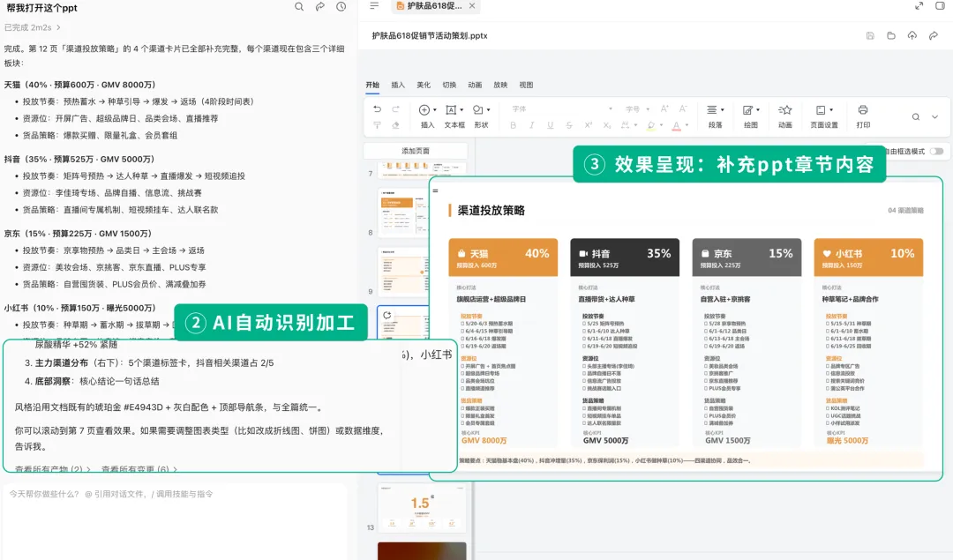The image size is (953, 560).
Task: Open the 文本框 text box dropdown arrow
Action: [x=461, y=110]
